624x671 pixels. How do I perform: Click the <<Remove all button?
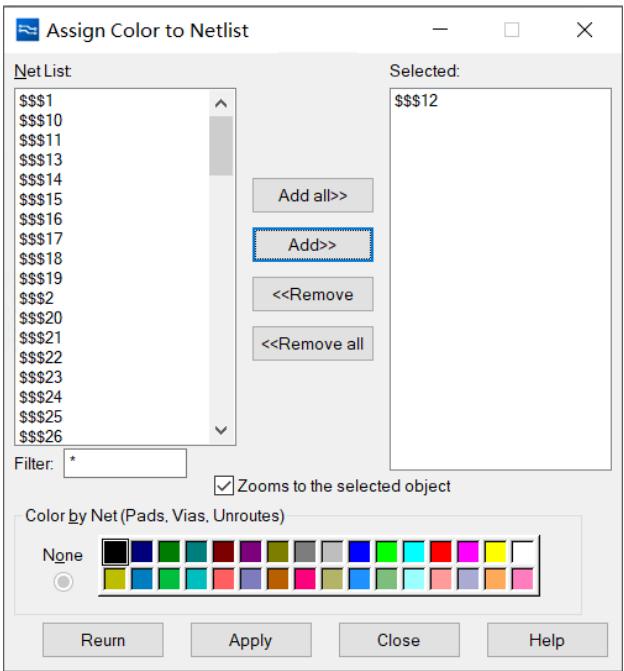312,344
